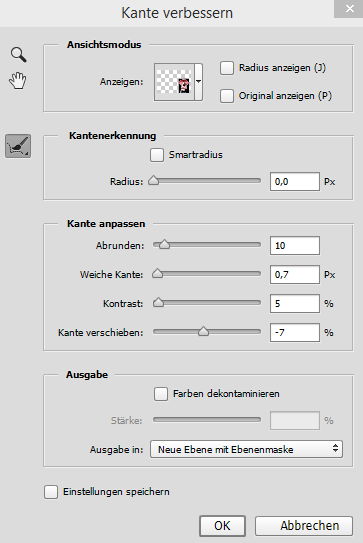Image resolution: width=363 pixels, height=543 pixels.
Task: Select the Abrunden input field with 10
Action: coord(295,246)
